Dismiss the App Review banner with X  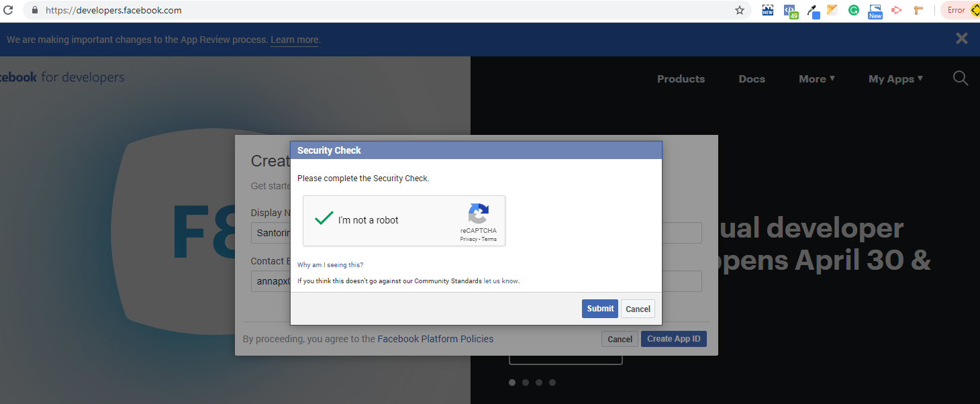point(962,39)
